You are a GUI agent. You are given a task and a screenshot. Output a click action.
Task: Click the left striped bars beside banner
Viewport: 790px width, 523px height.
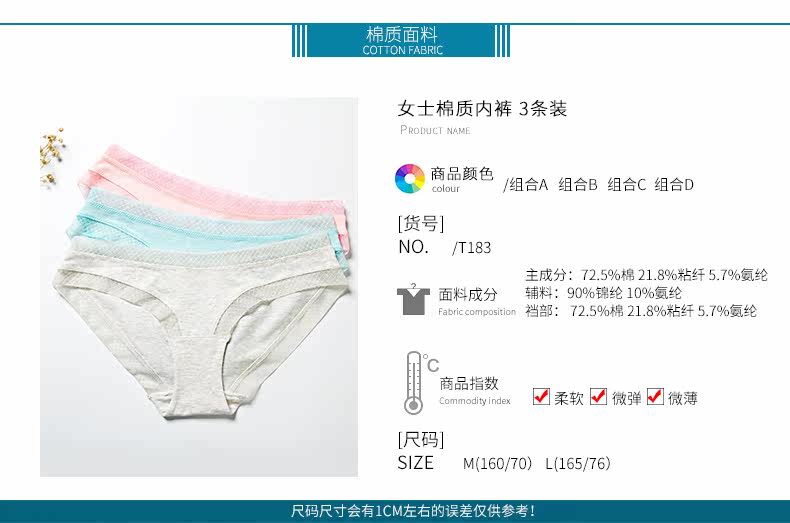299,40
